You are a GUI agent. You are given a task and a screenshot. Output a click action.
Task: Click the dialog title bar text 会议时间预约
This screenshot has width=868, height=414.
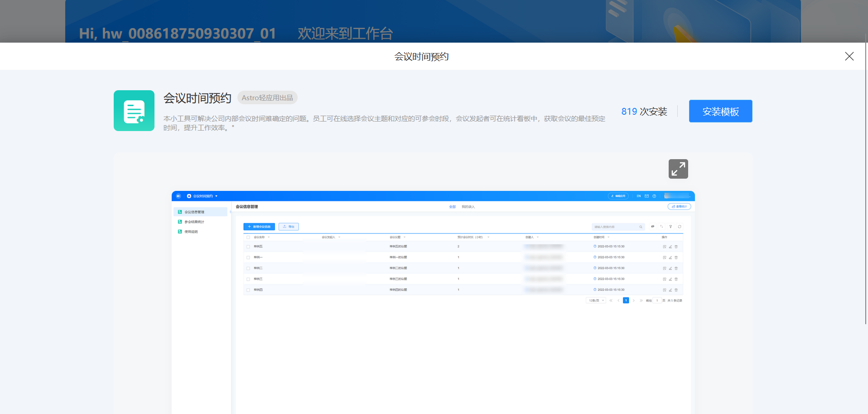tap(421, 57)
